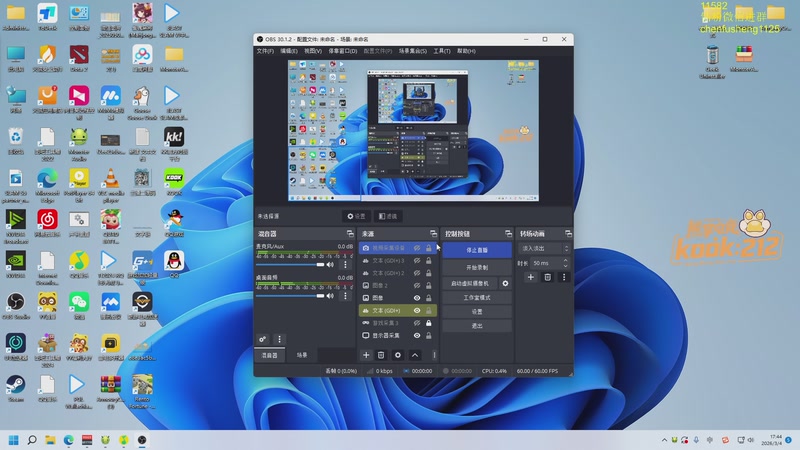Pop out the 混音器 dock panel
This screenshot has height=450, width=800.
tap(350, 234)
